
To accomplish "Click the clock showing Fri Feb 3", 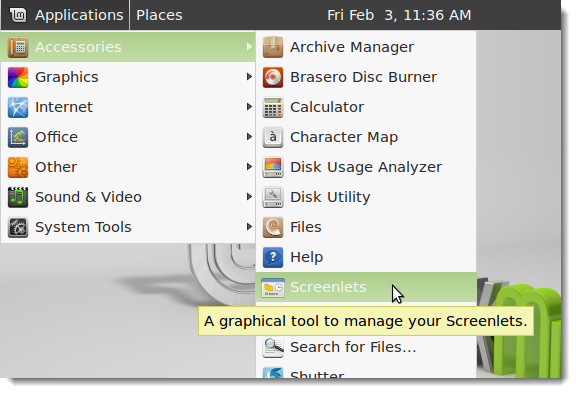I will pyautogui.click(x=399, y=15).
